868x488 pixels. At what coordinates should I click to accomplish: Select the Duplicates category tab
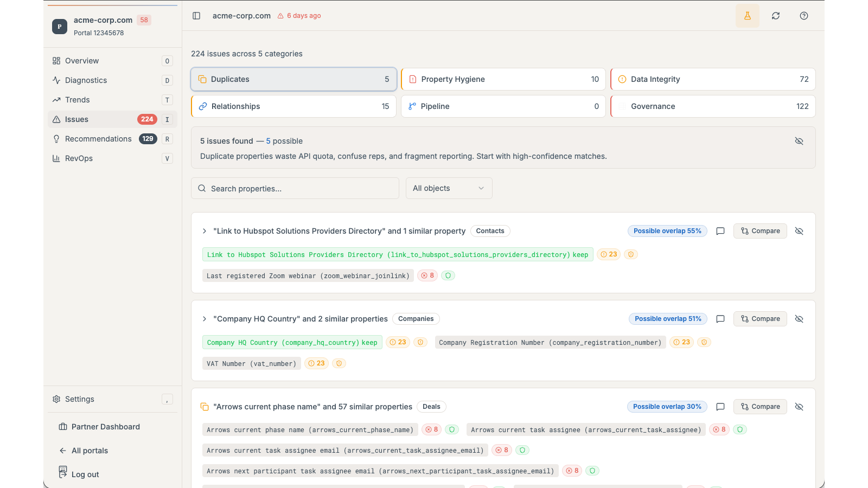coord(293,79)
